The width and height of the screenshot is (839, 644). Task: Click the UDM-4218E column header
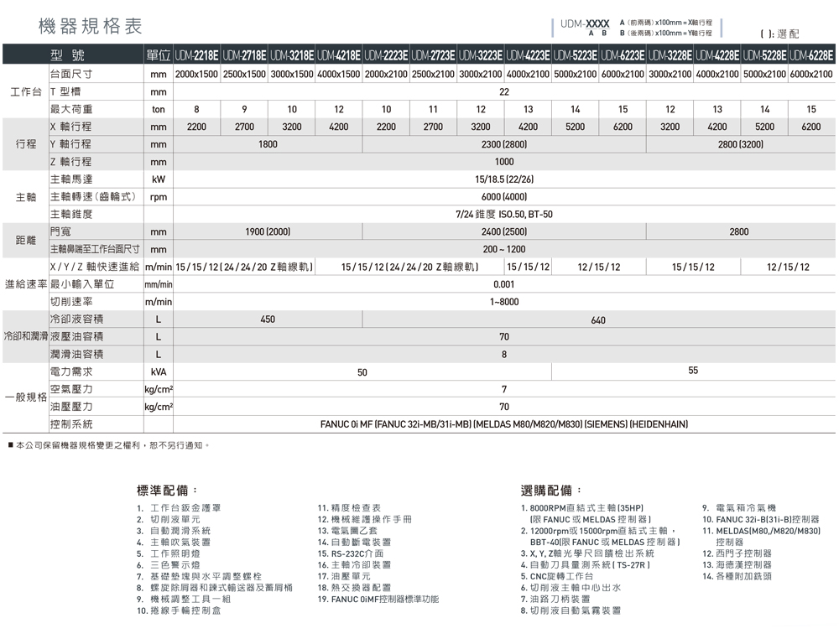[339, 55]
